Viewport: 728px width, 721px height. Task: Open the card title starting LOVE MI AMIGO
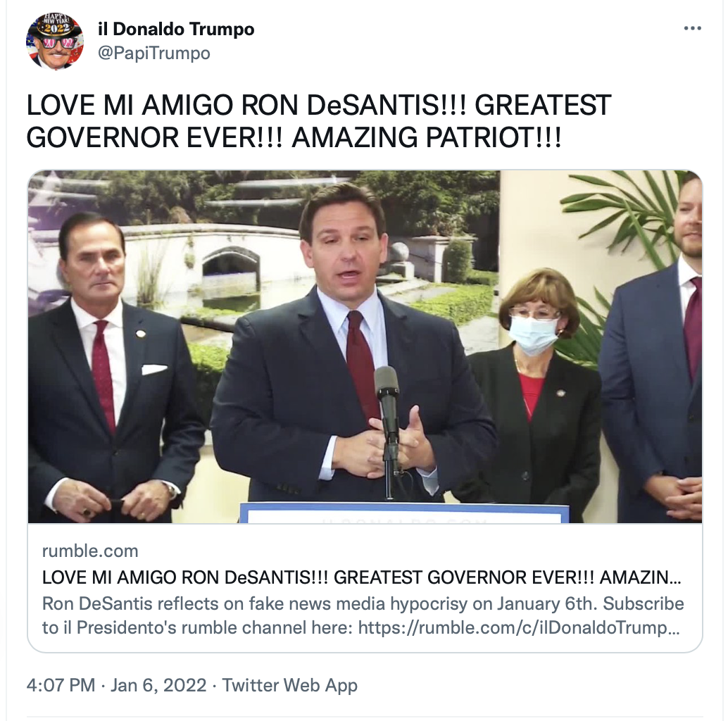[x=362, y=577]
